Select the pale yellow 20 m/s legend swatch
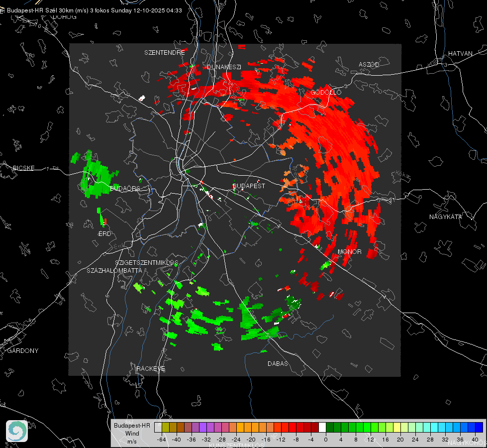This screenshot has width=487, height=448. pos(397,428)
